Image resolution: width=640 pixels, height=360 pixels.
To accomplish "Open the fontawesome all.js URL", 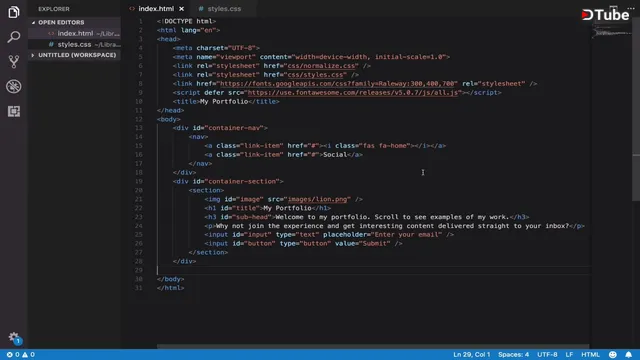I will pos(352,93).
